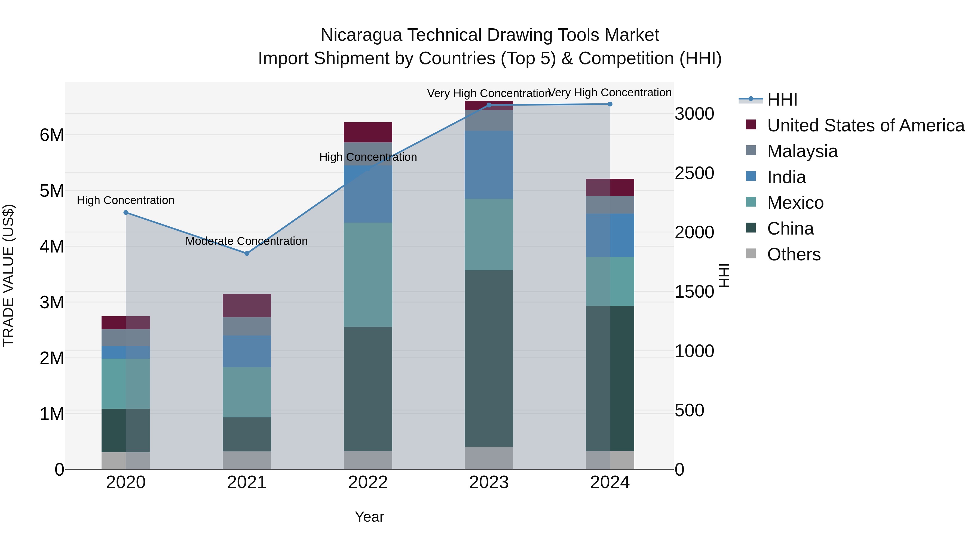Click the 5M tick on left axis
Image resolution: width=980 pixels, height=551 pixels.
(52, 191)
